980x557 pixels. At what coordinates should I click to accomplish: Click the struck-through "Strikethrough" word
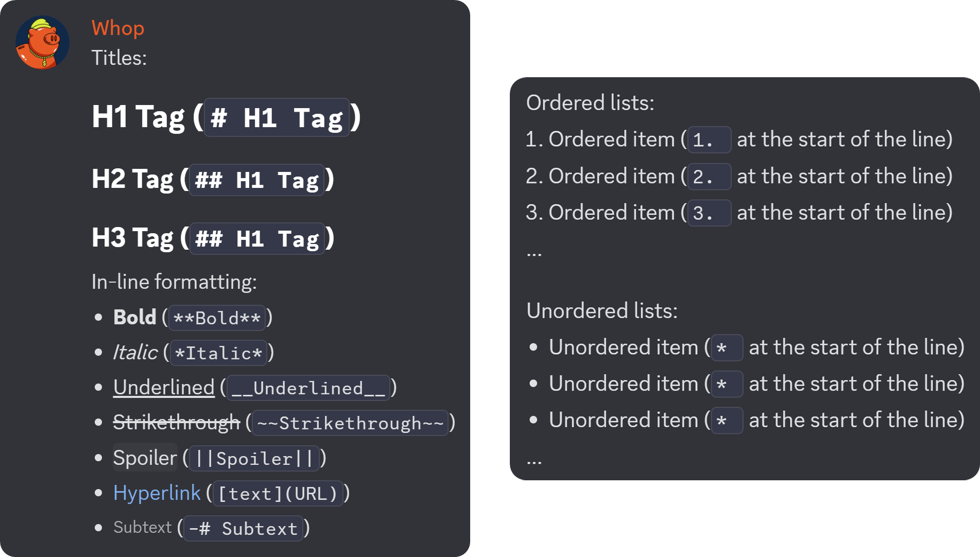176,423
